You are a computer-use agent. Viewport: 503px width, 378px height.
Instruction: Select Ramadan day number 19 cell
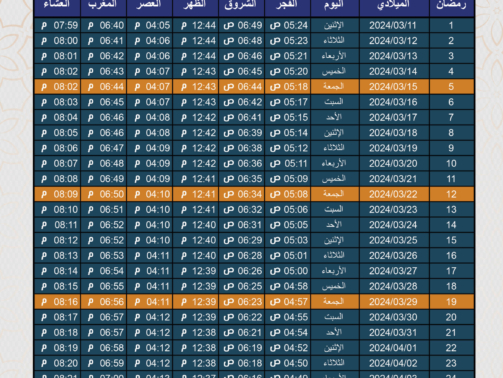click(452, 302)
